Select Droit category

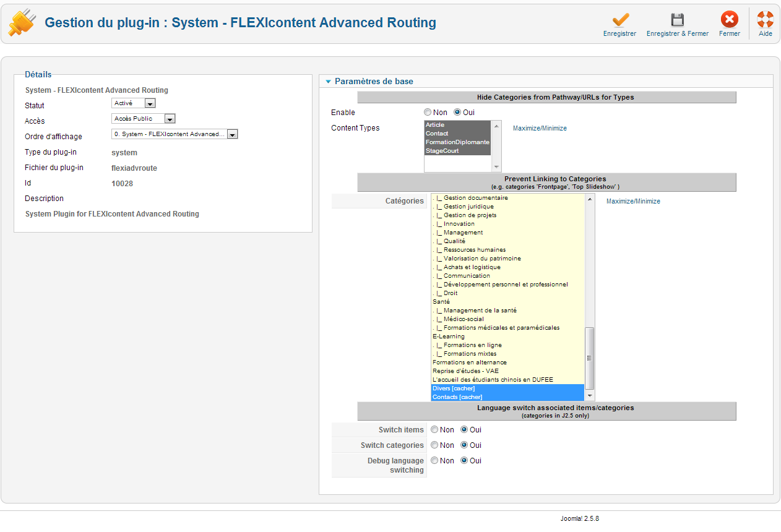507,293
